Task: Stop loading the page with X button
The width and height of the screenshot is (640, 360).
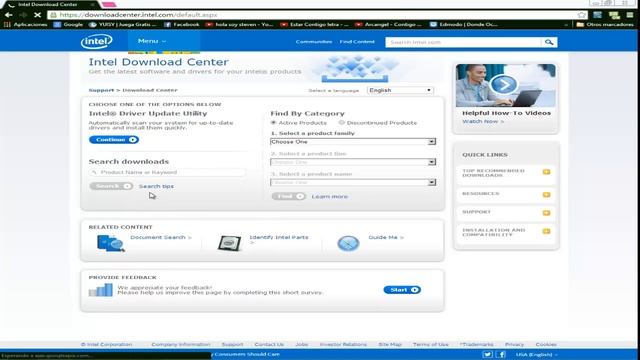Action: coord(37,15)
